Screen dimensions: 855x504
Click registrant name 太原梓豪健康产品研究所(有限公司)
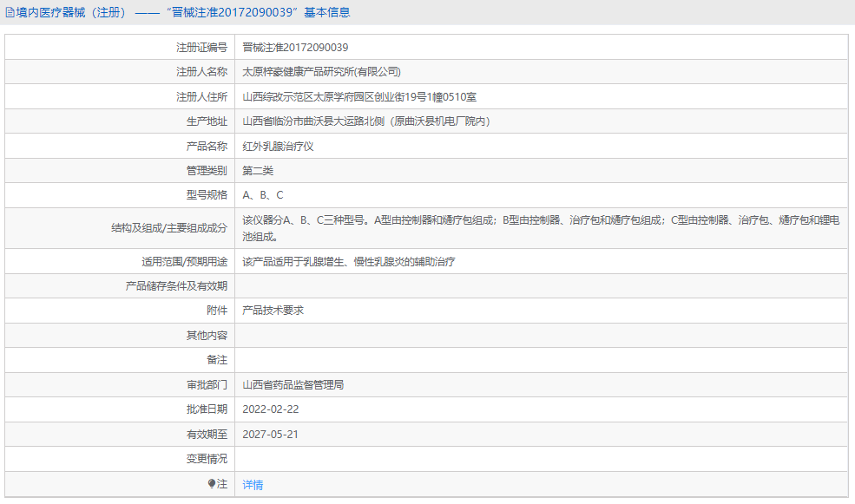point(321,72)
